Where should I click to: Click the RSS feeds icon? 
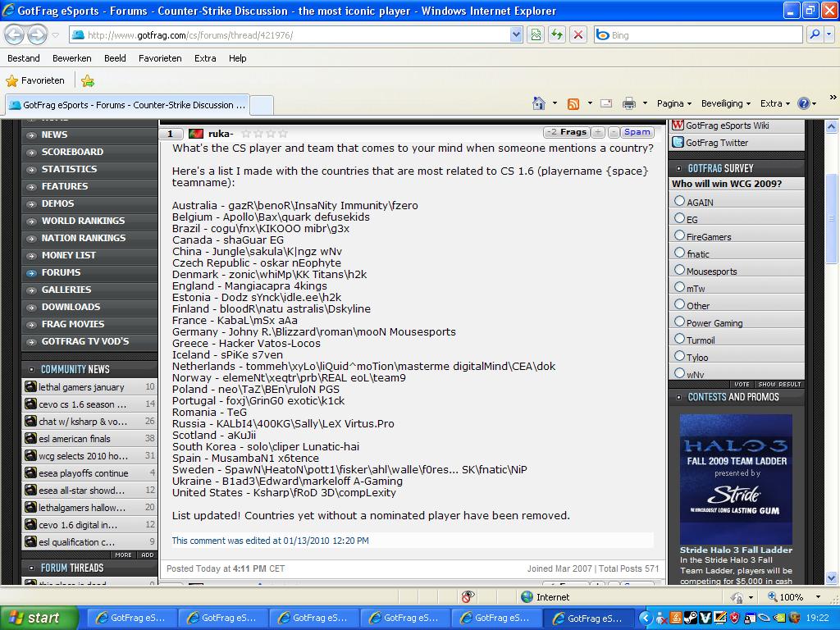click(x=573, y=104)
